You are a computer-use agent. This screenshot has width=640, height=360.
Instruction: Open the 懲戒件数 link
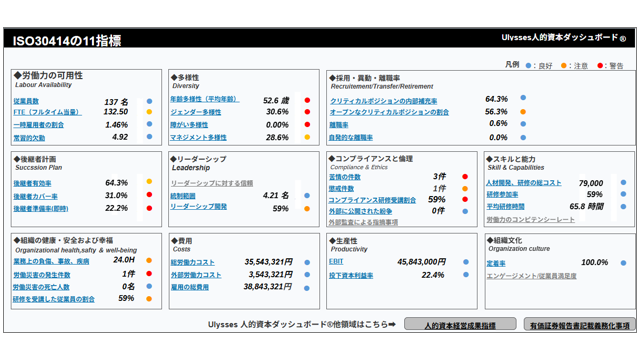click(342, 189)
